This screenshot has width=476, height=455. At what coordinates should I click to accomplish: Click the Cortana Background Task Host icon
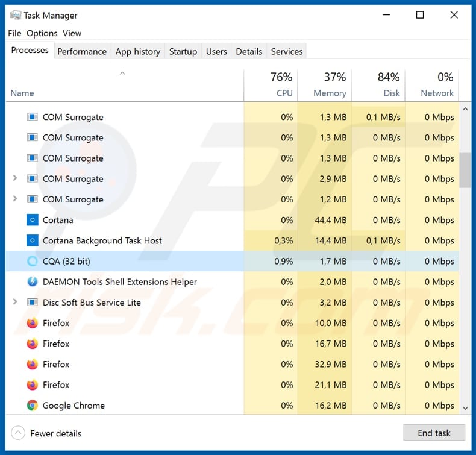(32, 240)
